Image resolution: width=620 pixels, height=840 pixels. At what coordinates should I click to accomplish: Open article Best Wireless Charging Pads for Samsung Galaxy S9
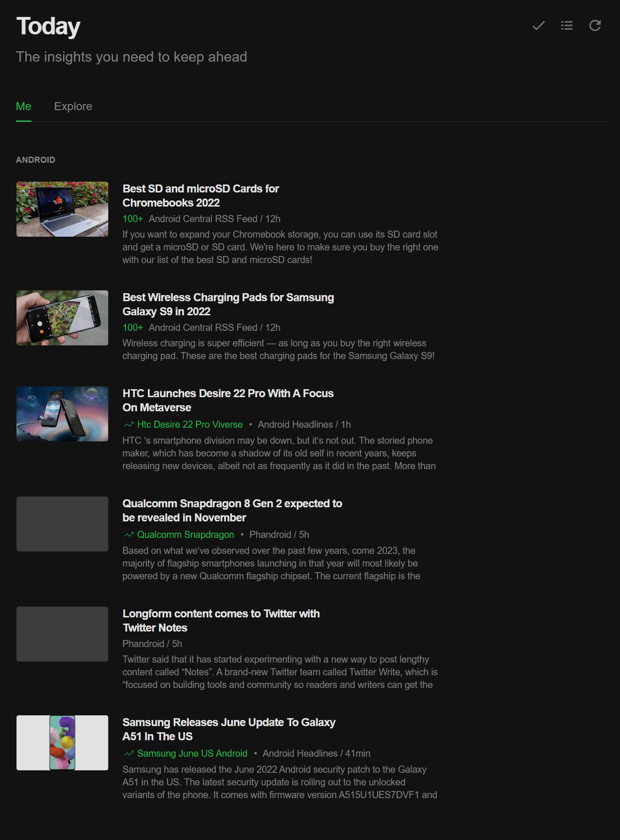228,304
